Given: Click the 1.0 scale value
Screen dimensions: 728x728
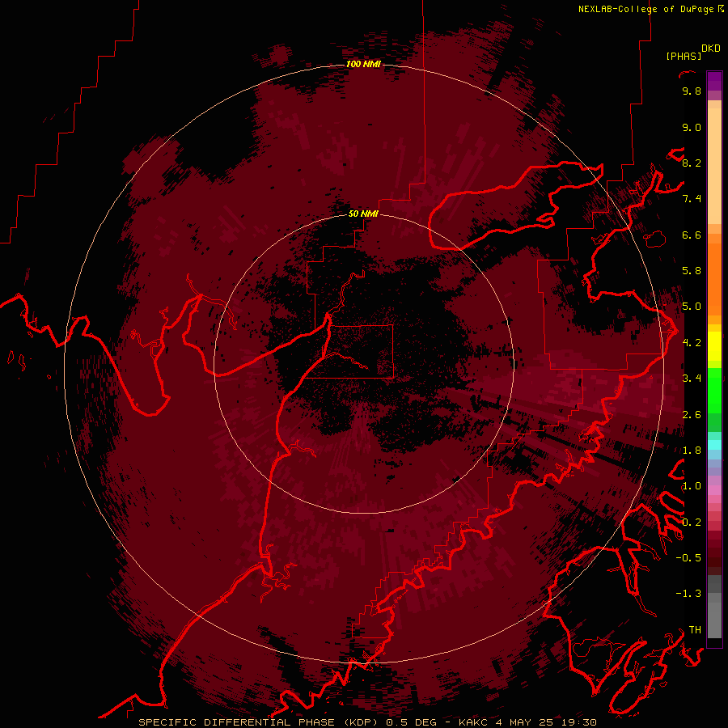Looking at the screenshot, I should click(692, 486).
